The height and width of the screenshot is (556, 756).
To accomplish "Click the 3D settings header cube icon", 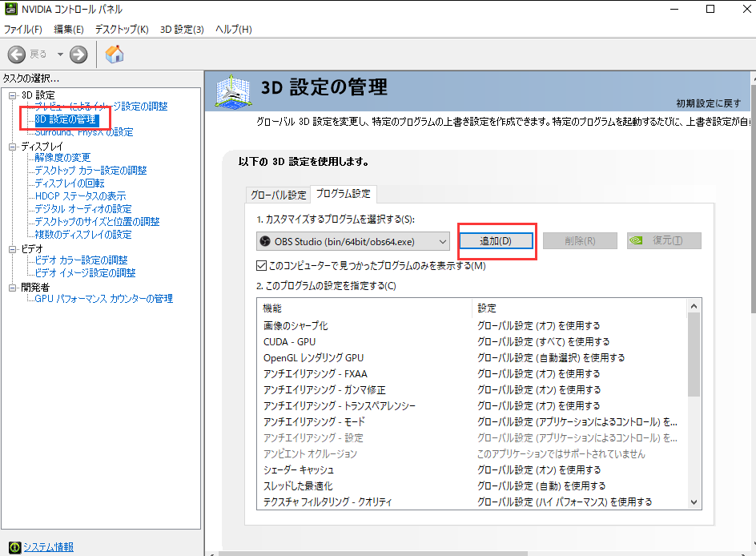I will 233,91.
